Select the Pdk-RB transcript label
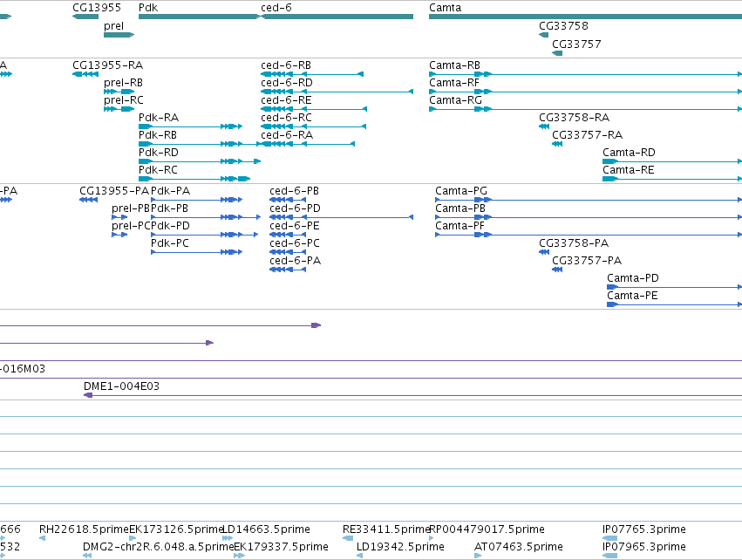 click(158, 135)
